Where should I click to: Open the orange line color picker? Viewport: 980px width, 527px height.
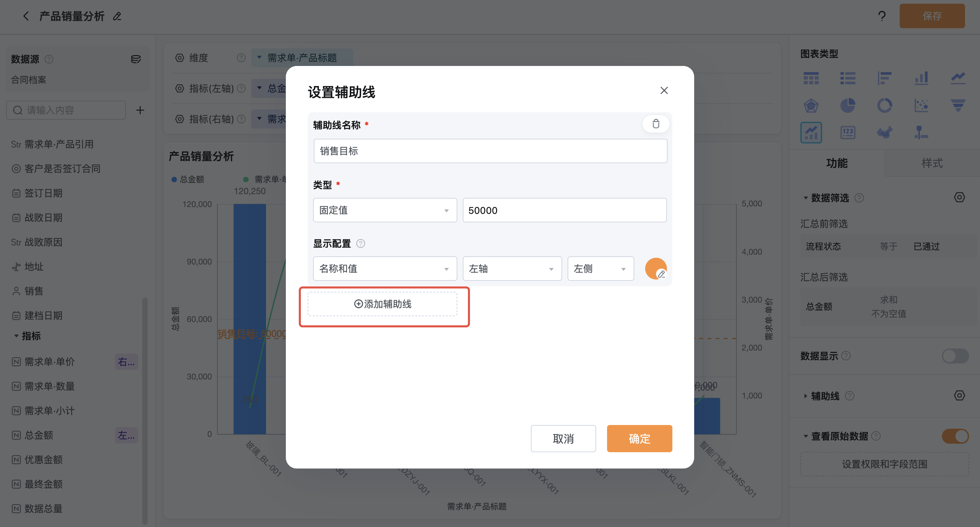pos(655,269)
